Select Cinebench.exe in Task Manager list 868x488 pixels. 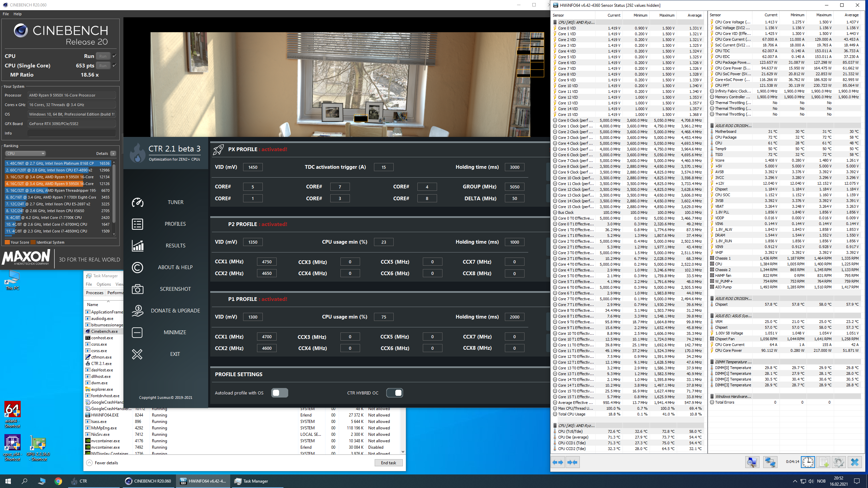pos(104,331)
